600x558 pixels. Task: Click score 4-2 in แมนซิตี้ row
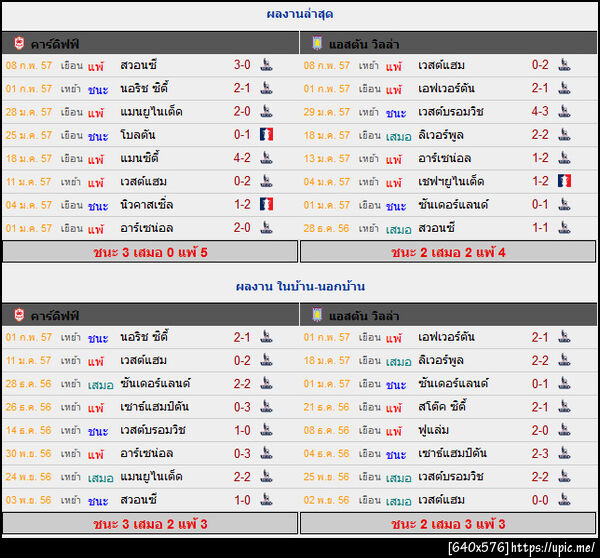point(242,158)
